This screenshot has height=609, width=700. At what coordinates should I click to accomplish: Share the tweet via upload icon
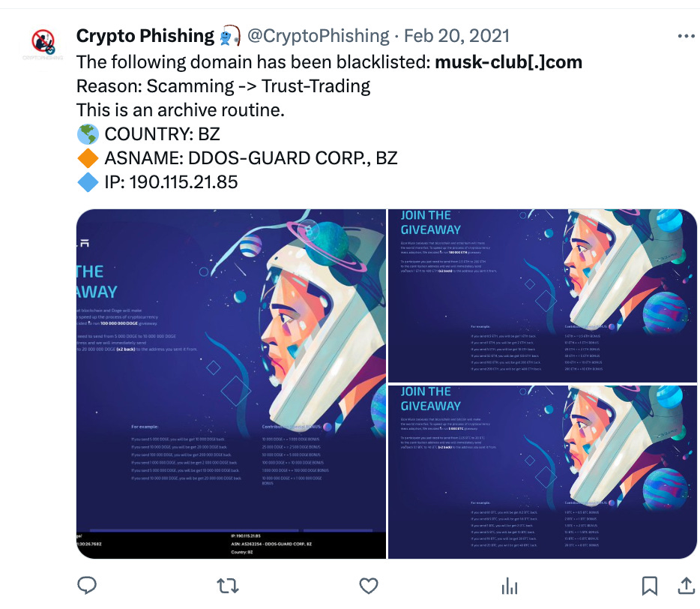pos(687,586)
